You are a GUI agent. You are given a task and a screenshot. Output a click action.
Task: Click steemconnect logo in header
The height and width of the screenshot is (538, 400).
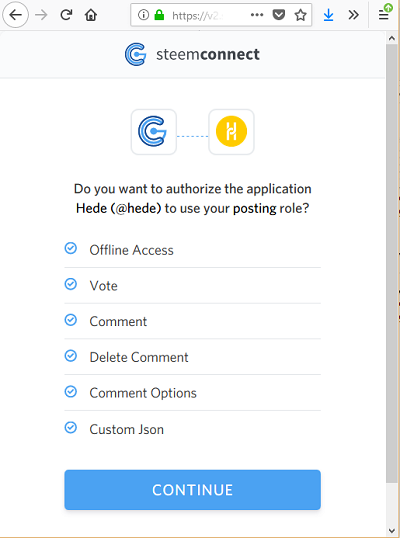pos(192,54)
